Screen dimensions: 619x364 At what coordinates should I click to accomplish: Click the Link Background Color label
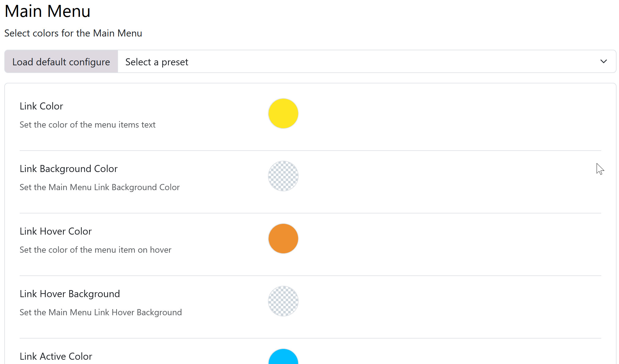69,169
